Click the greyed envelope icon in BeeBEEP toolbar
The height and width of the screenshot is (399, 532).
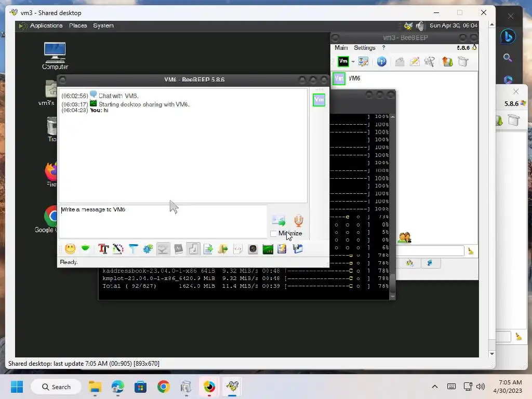pyautogui.click(x=400, y=62)
